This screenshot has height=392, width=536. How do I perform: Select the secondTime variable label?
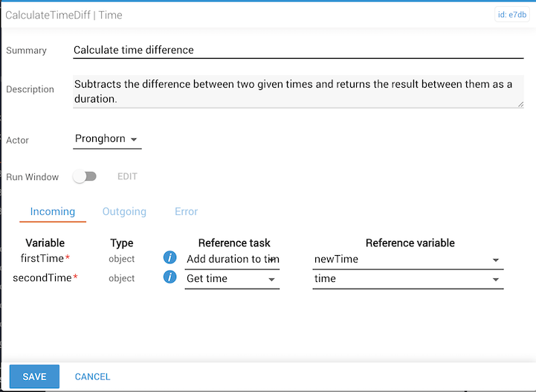pos(42,277)
